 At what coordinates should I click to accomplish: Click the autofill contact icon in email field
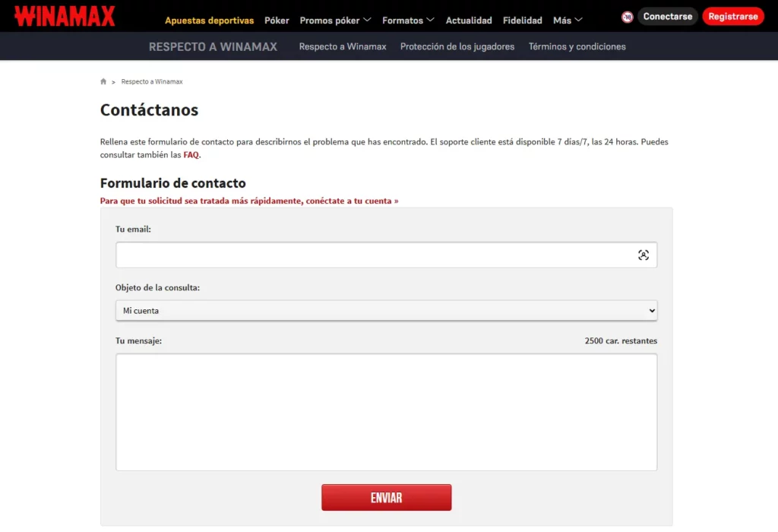pos(643,255)
